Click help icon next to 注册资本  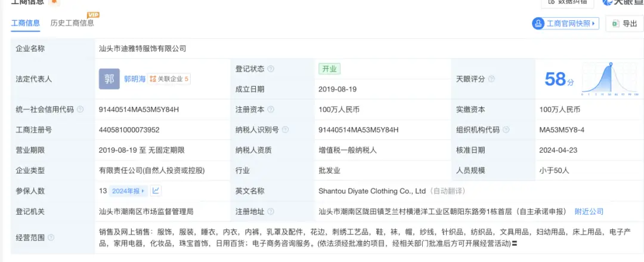point(271,109)
